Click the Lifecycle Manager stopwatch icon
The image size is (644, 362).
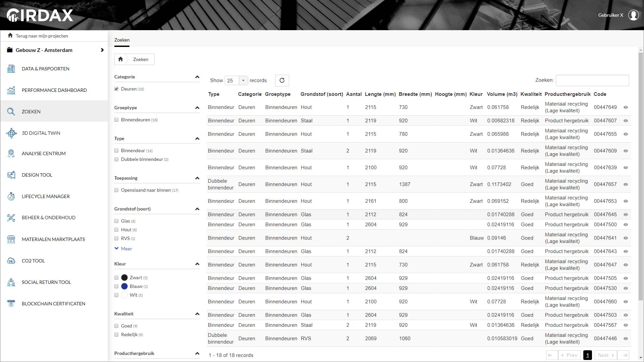tap(11, 196)
